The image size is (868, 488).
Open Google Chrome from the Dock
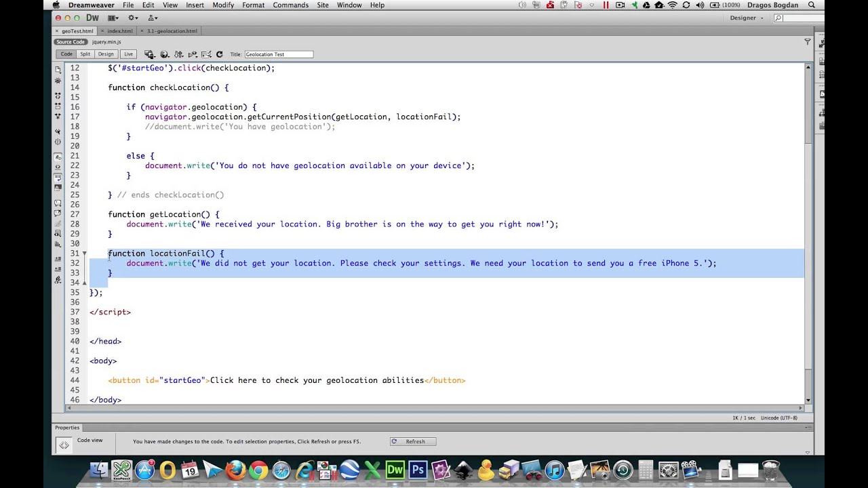[x=258, y=470]
